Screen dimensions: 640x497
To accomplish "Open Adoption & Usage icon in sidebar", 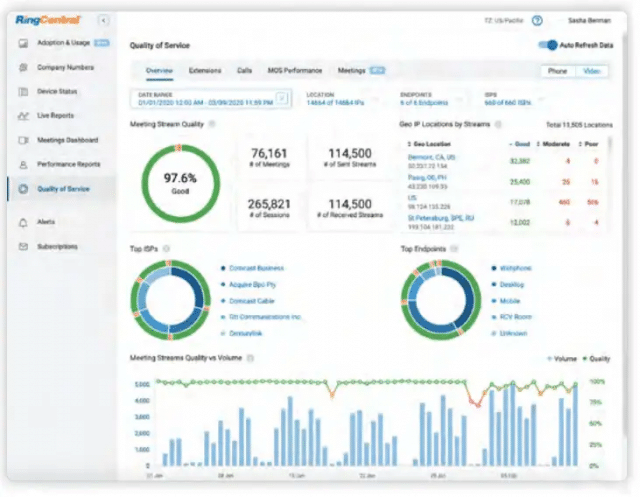I will [x=23, y=44].
